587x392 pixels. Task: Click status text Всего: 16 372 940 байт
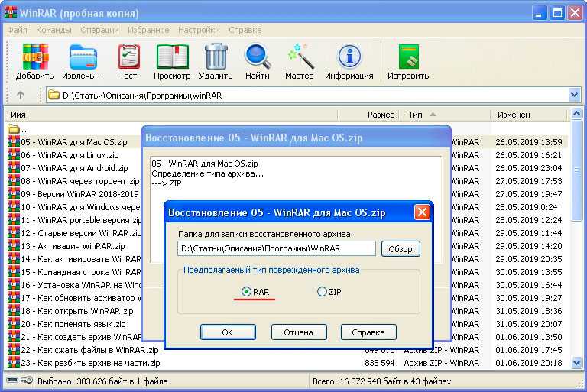pos(382,381)
